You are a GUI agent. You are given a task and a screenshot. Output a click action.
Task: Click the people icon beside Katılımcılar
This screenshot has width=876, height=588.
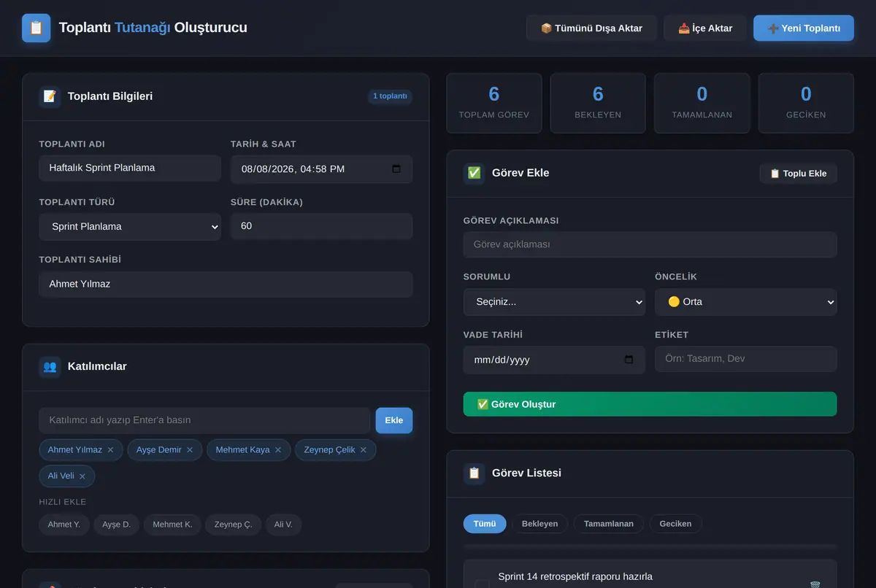[50, 366]
